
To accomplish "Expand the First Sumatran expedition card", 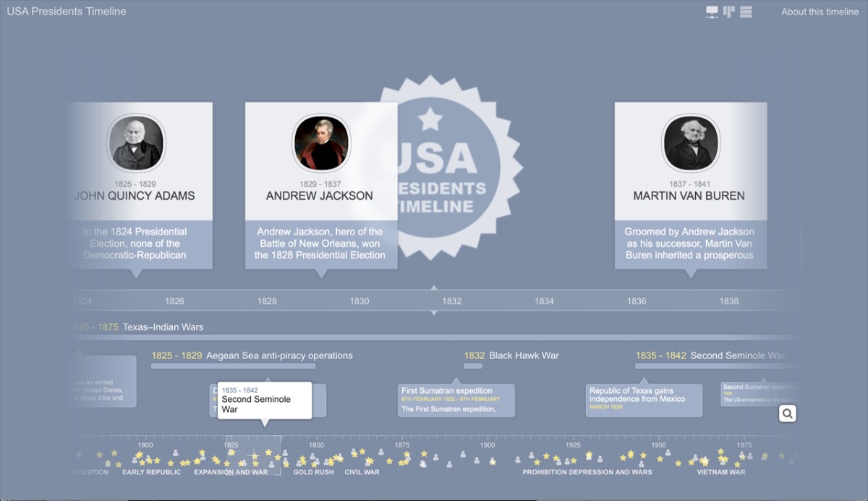I will [456, 399].
